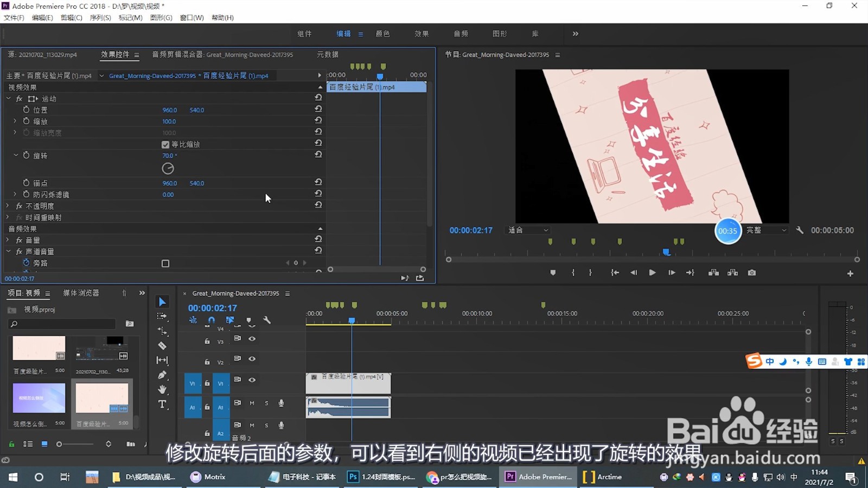Toggle animation stopwatch for Rotation
Viewport: 868px width, 488px height.
click(x=26, y=155)
